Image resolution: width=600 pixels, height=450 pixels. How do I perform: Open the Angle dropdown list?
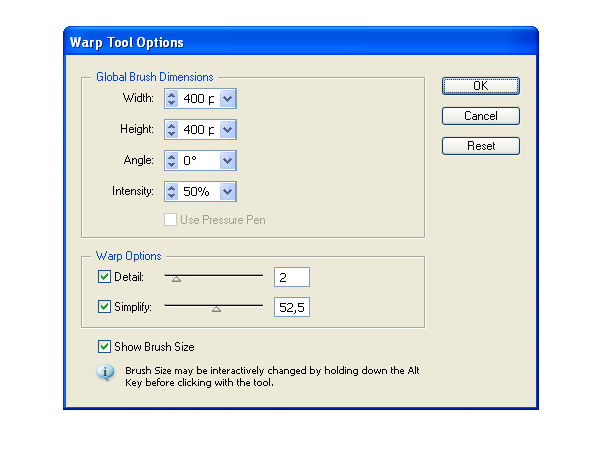point(228,161)
